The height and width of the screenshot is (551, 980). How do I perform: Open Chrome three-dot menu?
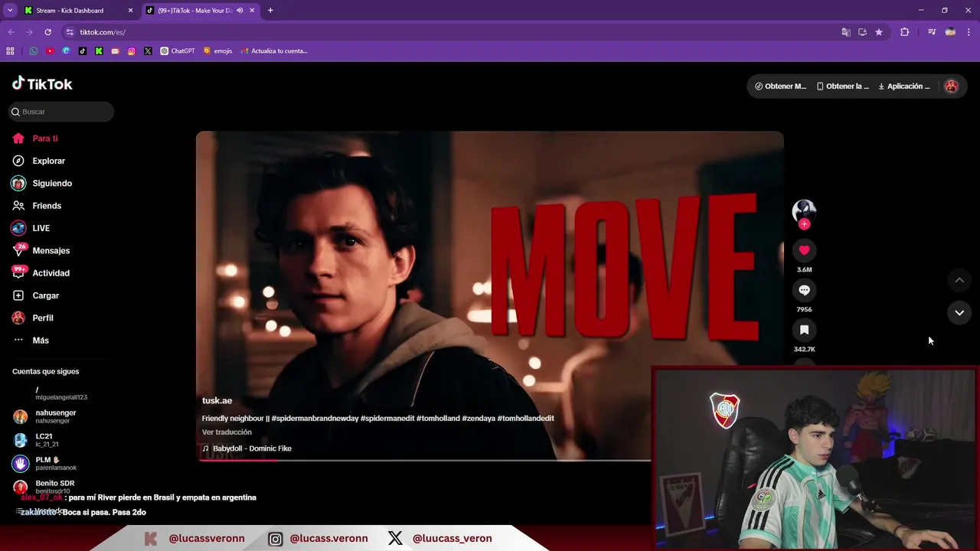969,32
